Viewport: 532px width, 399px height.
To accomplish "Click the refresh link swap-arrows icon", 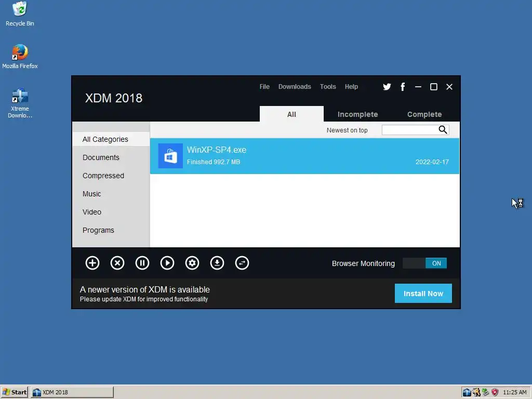I will 242,263.
